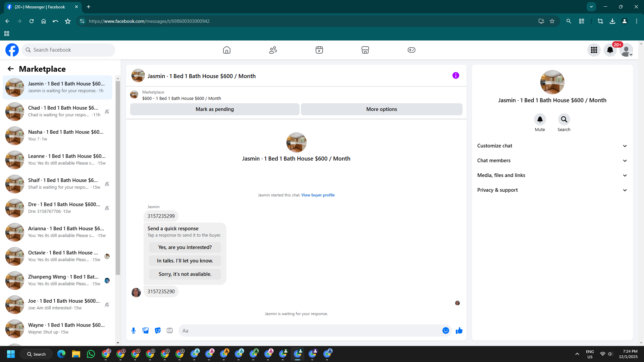
Task: Send a thumbs-up like
Action: pyautogui.click(x=459, y=330)
